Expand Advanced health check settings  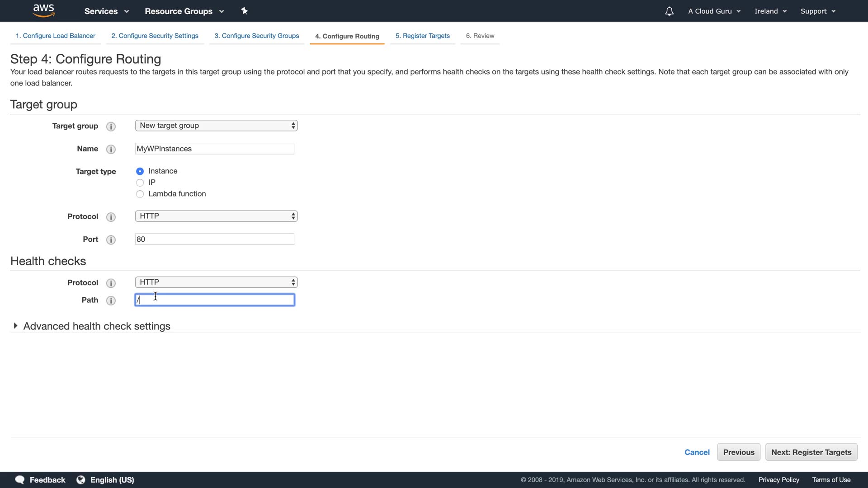click(x=96, y=326)
